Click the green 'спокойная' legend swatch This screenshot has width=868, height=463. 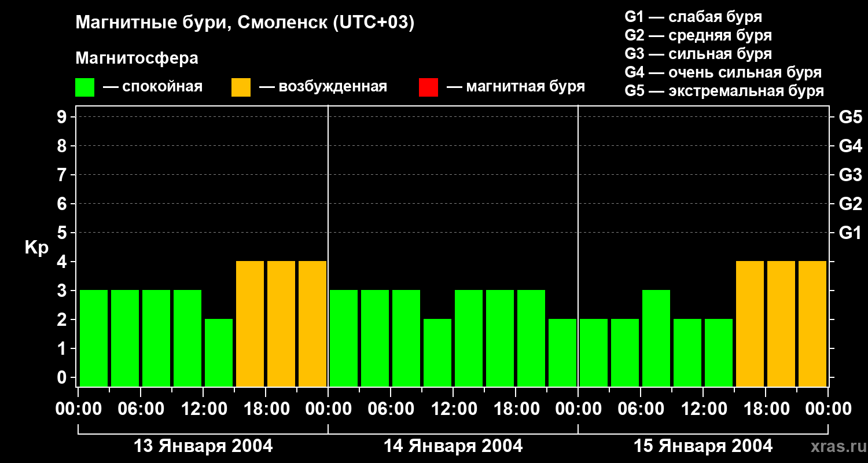tap(85, 87)
